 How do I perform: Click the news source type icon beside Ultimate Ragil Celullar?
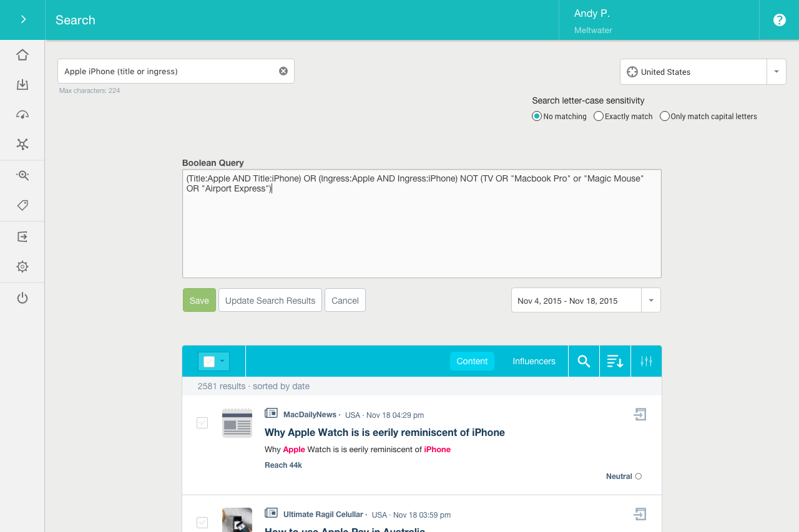271,513
